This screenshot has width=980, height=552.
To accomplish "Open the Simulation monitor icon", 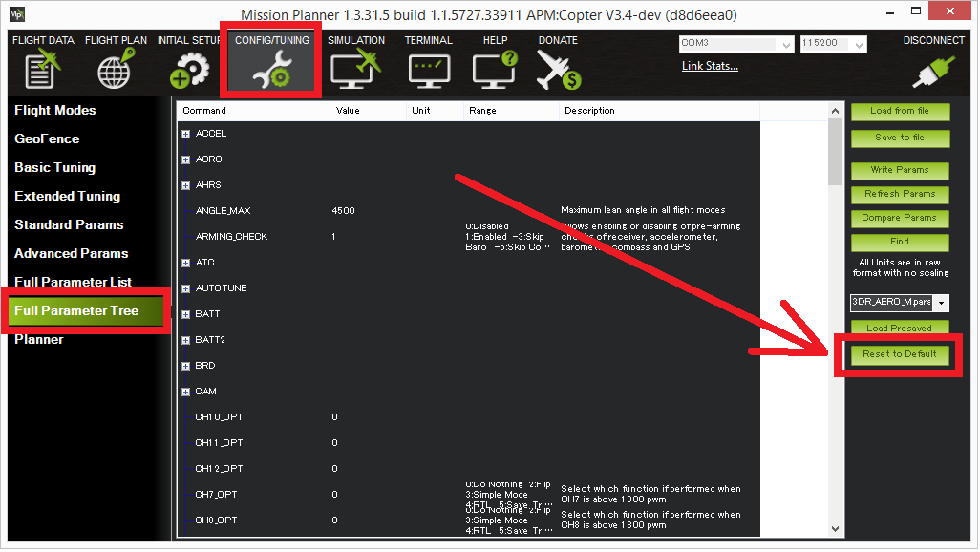I will pyautogui.click(x=355, y=70).
